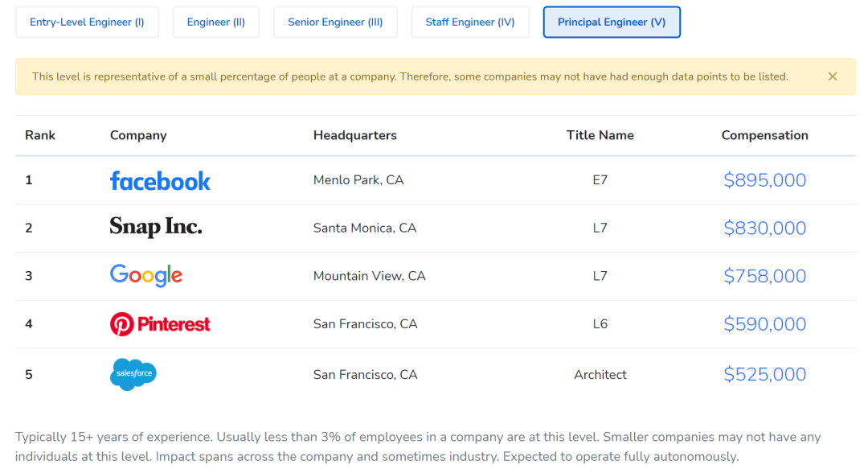This screenshot has height=469, width=868.
Task: Click the Rank column header
Action: click(40, 135)
